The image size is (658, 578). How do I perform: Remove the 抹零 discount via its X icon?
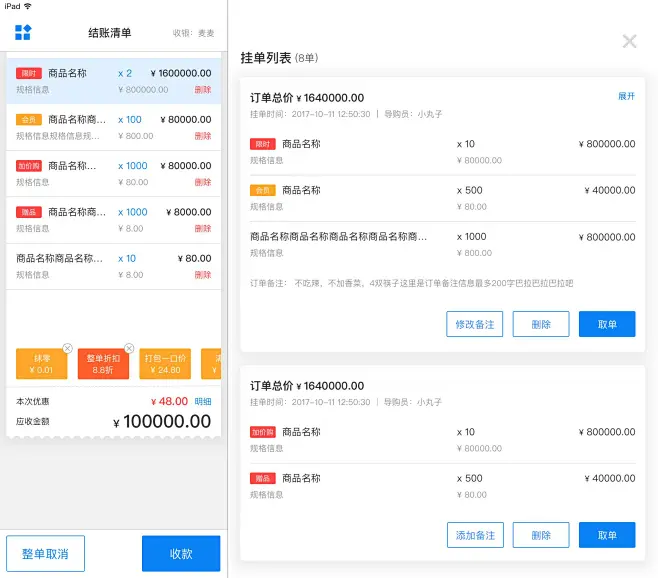point(67,348)
